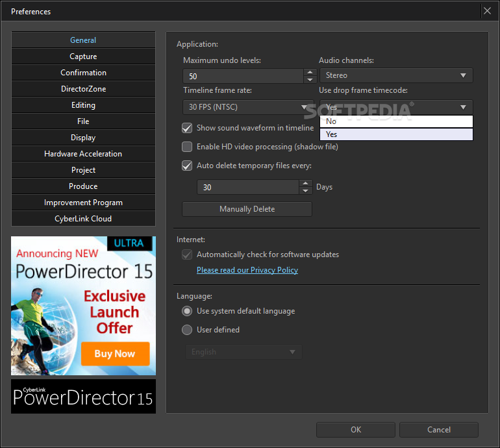Select the User defined language option
This screenshot has width=500, height=448.
pyautogui.click(x=187, y=330)
